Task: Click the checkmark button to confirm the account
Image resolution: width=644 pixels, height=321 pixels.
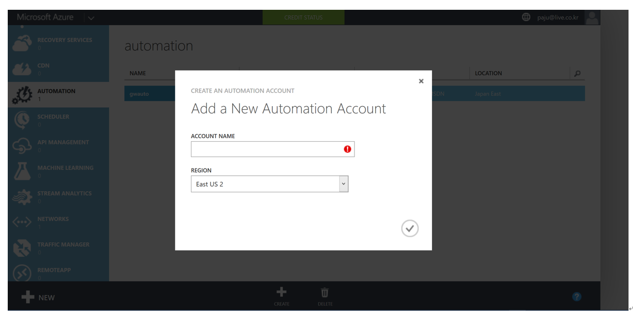Action: coord(410,228)
